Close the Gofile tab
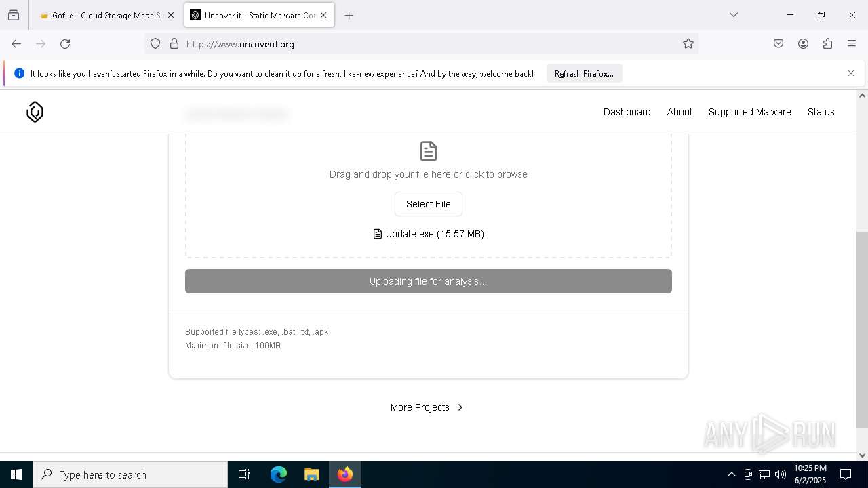Screen dimensions: 868x488 pos(171,15)
